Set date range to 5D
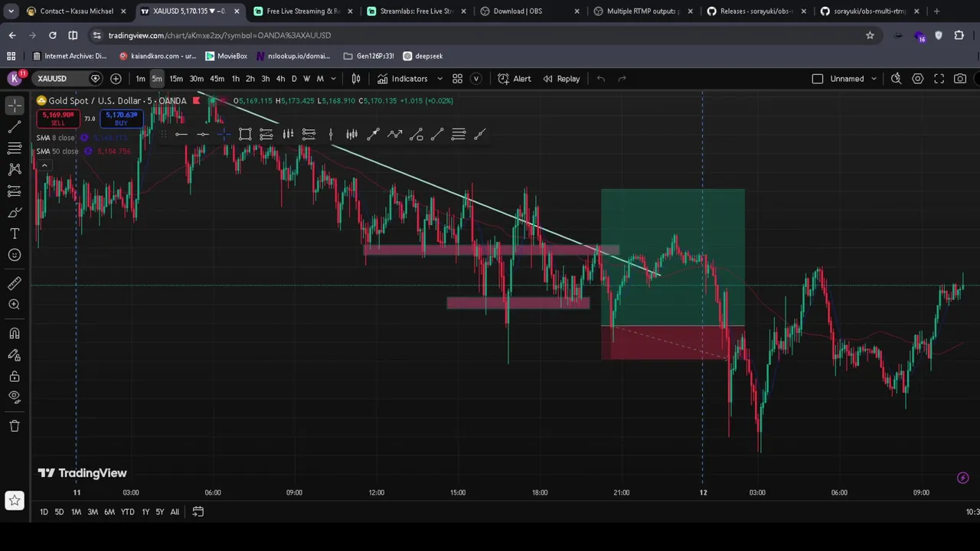This screenshot has width=980, height=551. pos(59,512)
